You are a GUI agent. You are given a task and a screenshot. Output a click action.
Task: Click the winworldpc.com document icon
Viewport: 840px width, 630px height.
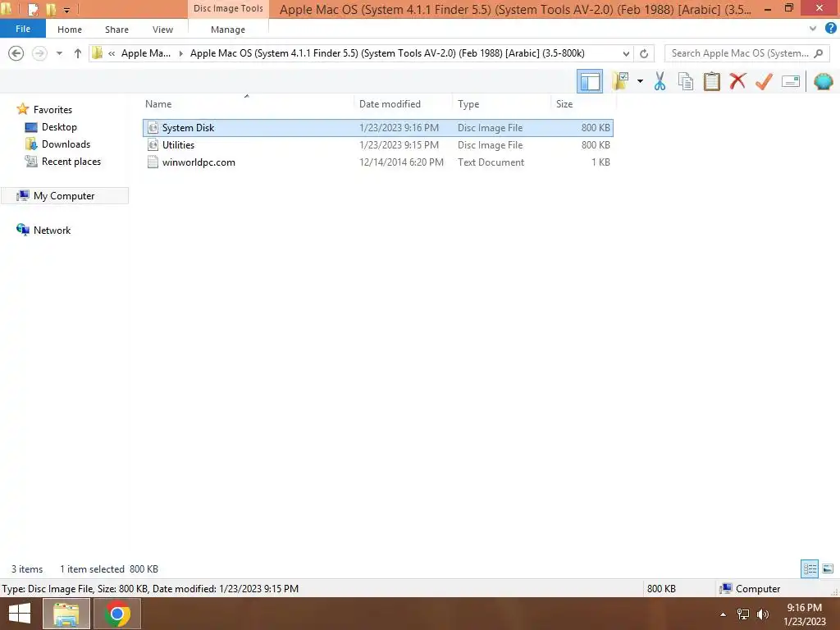point(153,162)
